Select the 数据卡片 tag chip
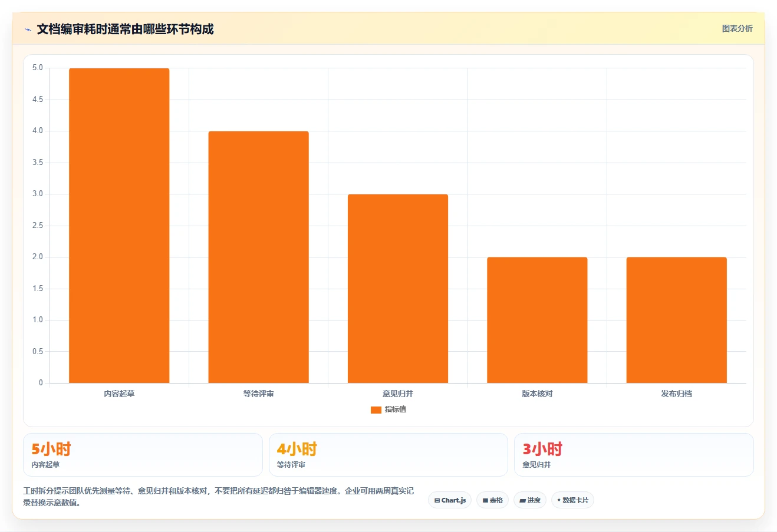777x532 pixels. [572, 500]
